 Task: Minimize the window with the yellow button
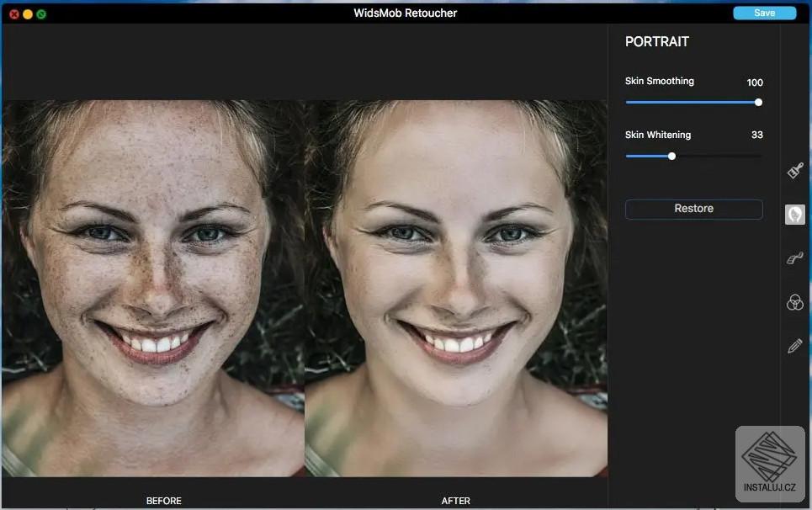click(26, 13)
